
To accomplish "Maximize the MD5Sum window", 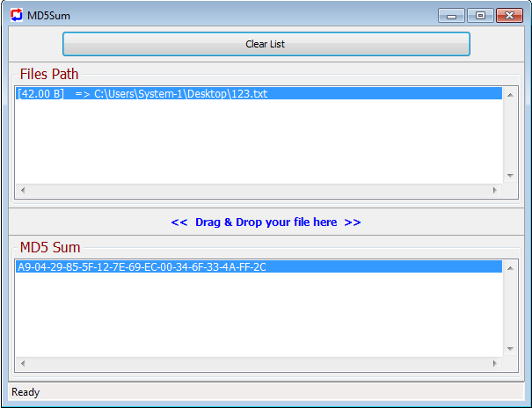I will click(480, 16).
